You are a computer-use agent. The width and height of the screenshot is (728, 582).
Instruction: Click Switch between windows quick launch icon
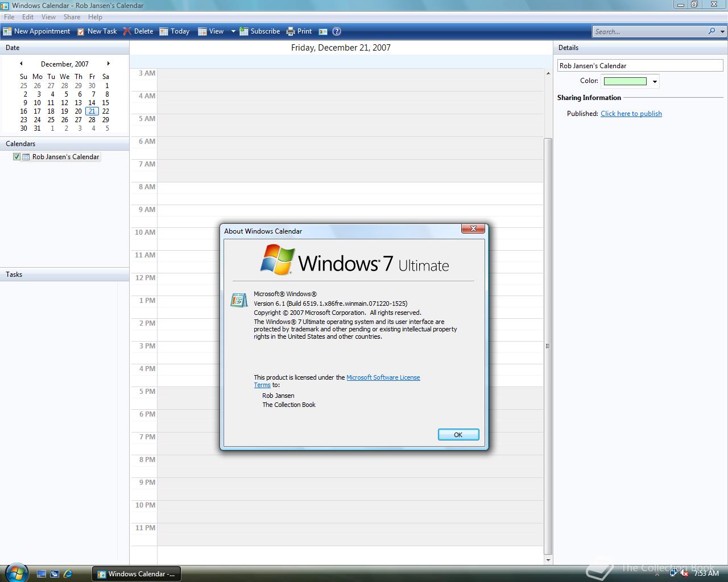(x=55, y=574)
